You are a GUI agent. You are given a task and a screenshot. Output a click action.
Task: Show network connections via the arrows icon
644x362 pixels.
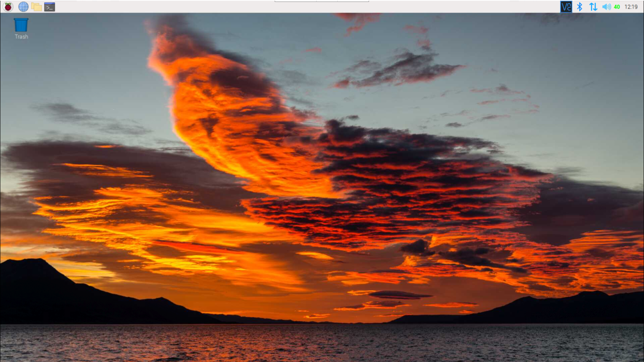point(593,7)
